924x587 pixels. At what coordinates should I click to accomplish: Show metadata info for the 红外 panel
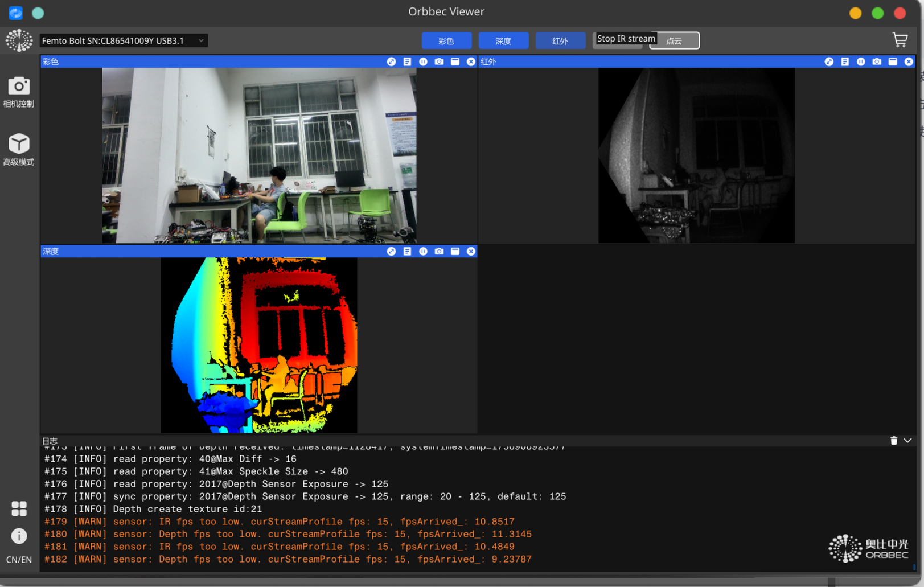pos(845,61)
